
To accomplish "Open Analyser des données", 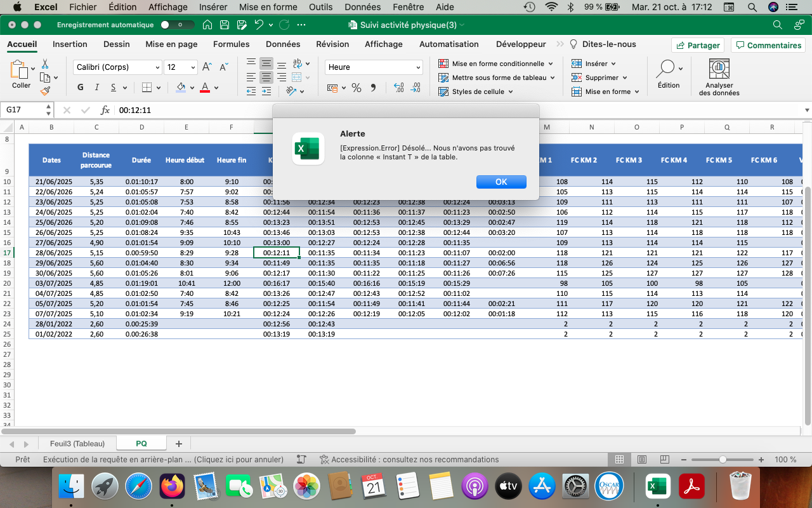I will click(x=719, y=78).
